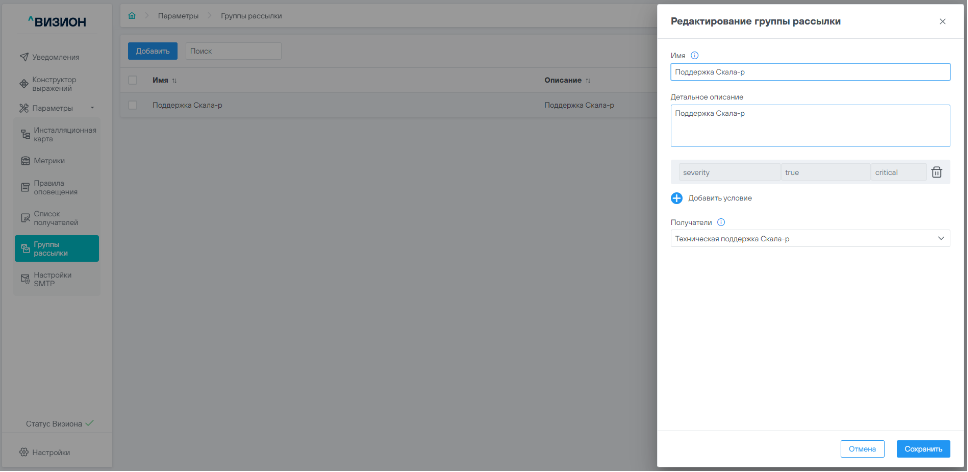Click the Добавить button above table
Viewport: 968px width, 472px height.
(152, 50)
